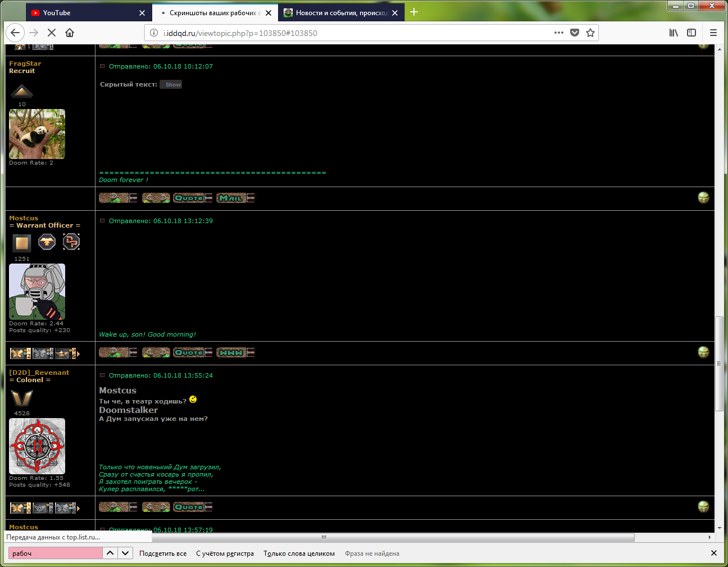Image resolution: width=728 pixels, height=567 pixels.
Task: Go back using browser Back arrow
Action: (x=15, y=33)
